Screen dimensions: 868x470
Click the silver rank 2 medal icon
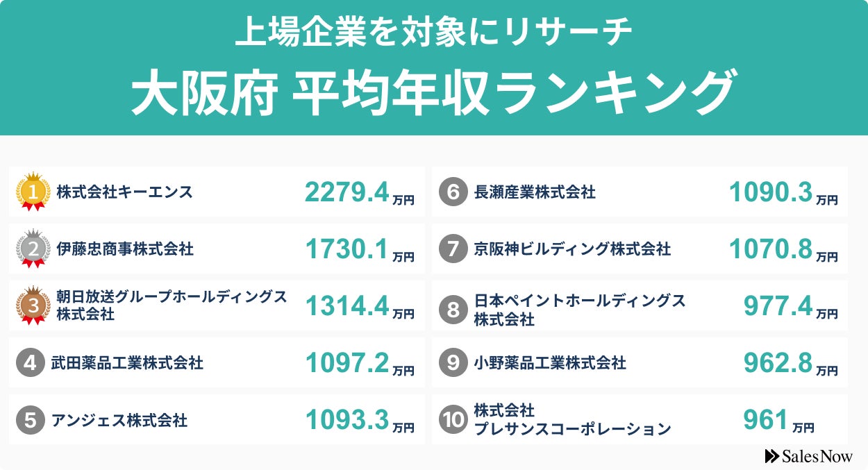[x=33, y=249]
